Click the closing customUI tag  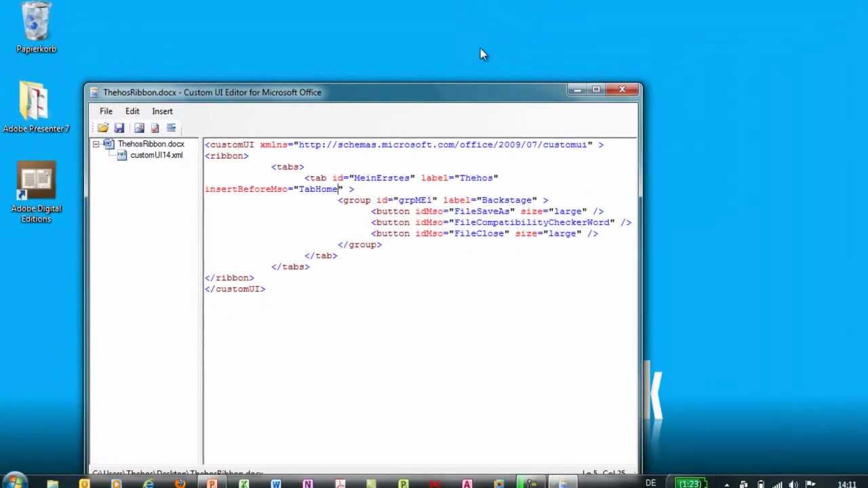(x=235, y=289)
